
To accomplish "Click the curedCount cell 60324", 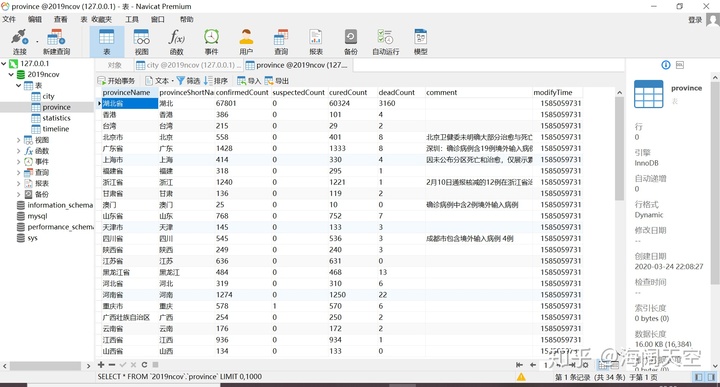I will 352,103.
